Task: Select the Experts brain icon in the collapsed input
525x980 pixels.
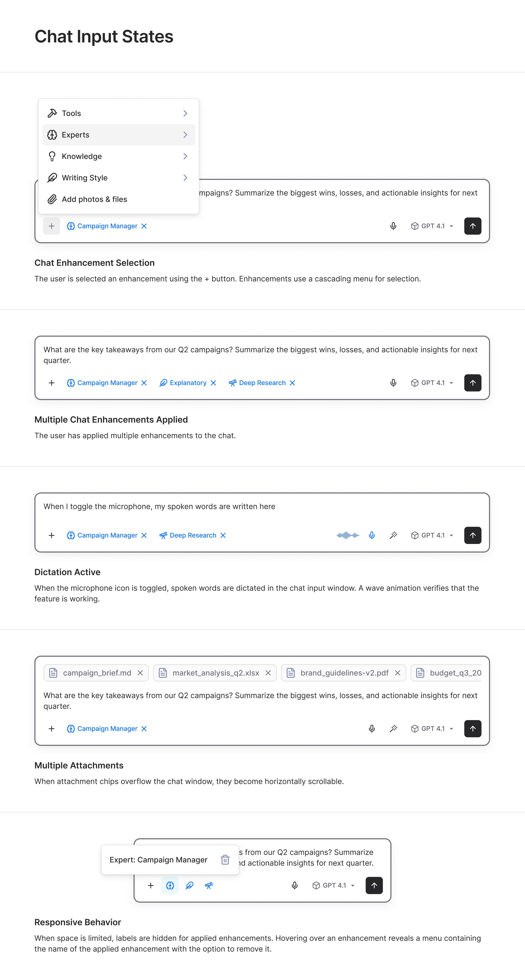Action: (170, 885)
